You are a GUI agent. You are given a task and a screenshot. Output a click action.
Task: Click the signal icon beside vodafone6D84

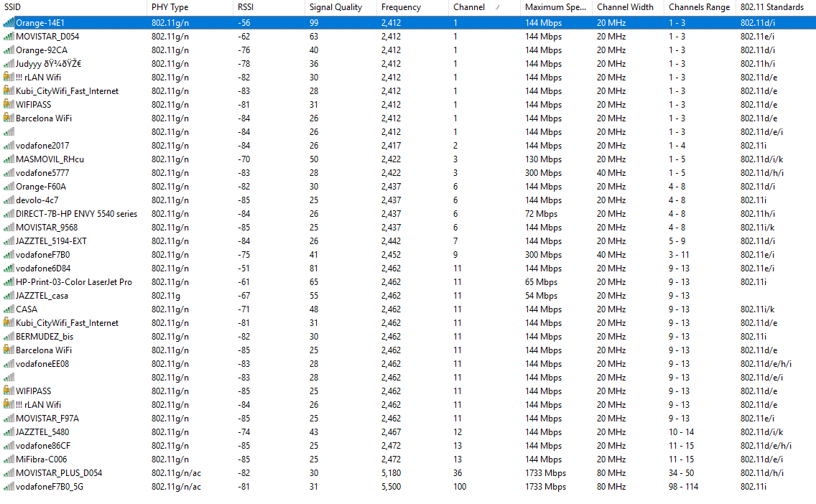click(9, 268)
